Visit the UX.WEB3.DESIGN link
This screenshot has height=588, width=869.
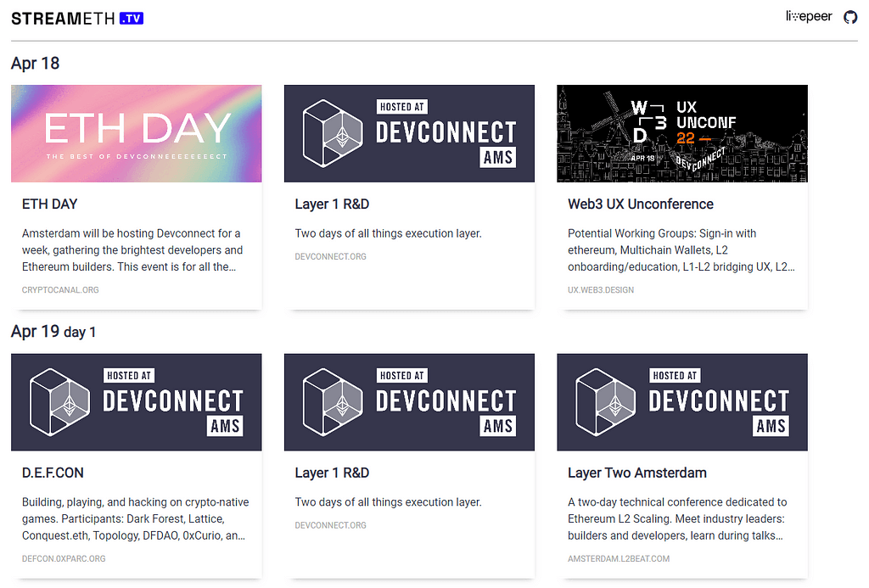coord(601,290)
